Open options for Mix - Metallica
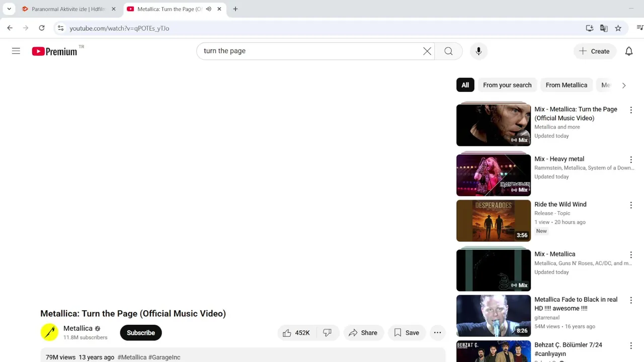Viewport: 644px width, 362px height. (631, 255)
